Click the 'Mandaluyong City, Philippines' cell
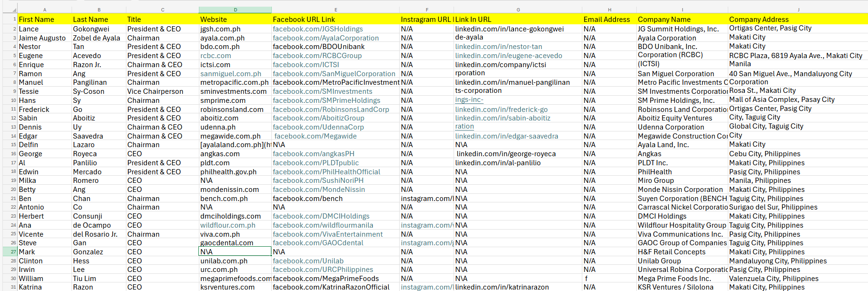Screen dimensions: 868x291 [x=798, y=261]
